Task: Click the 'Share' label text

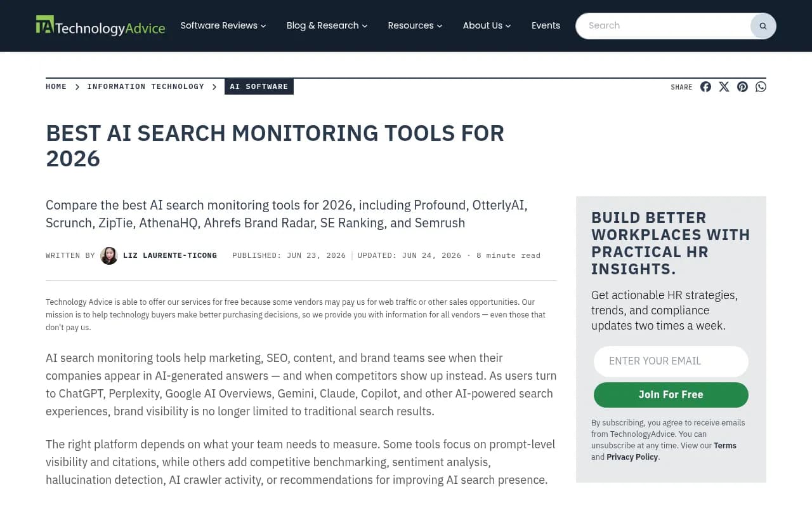Action: tap(681, 87)
